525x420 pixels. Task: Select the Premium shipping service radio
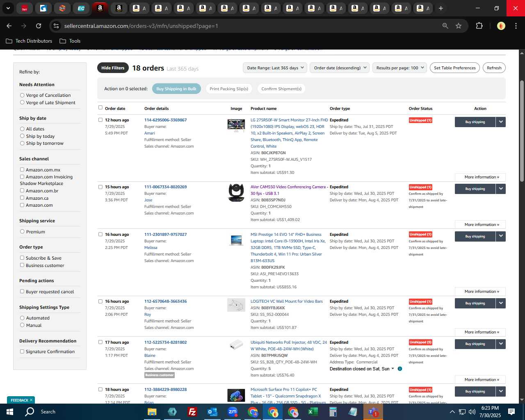click(22, 231)
